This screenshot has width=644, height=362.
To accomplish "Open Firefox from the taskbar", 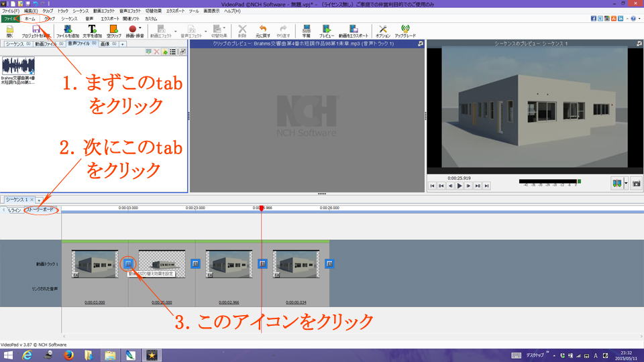I will click(68, 355).
